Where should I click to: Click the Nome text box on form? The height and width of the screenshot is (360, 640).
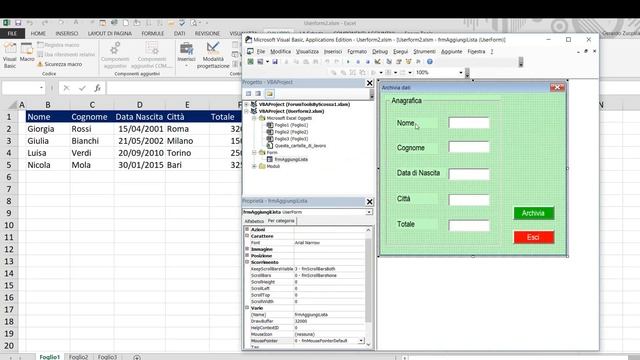tap(469, 123)
